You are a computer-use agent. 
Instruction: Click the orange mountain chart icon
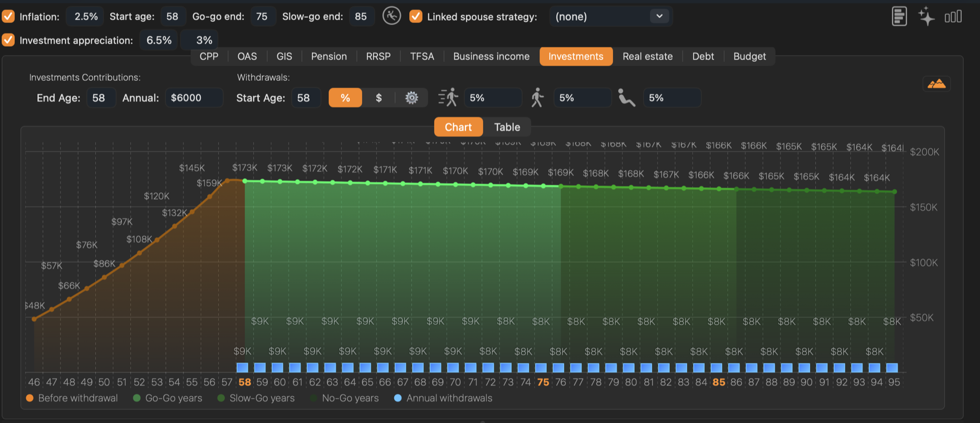coord(937,84)
